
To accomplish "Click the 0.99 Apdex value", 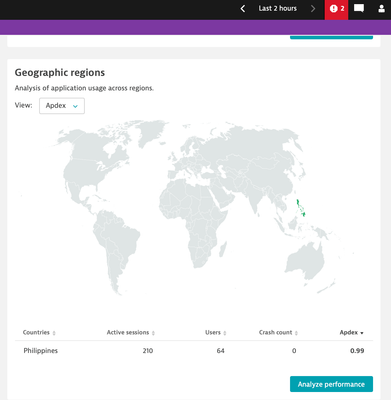I will [x=357, y=351].
